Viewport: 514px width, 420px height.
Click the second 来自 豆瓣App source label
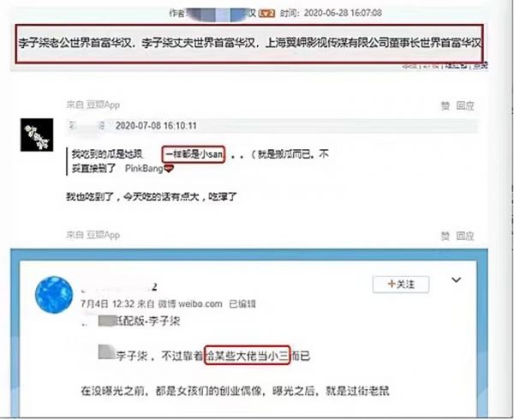pos(93,235)
